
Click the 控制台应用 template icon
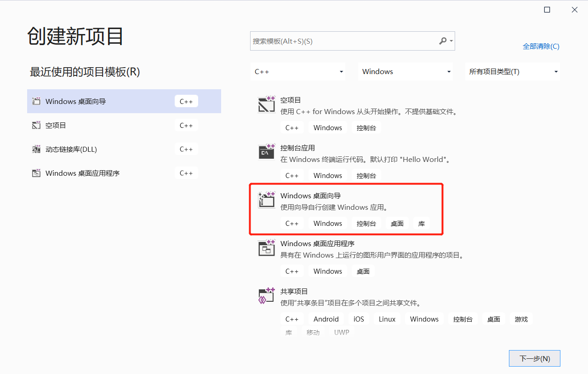coord(267,152)
